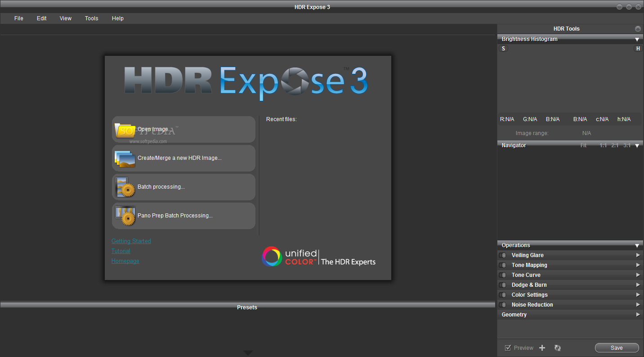Click the R:N/A readout value

coord(507,119)
